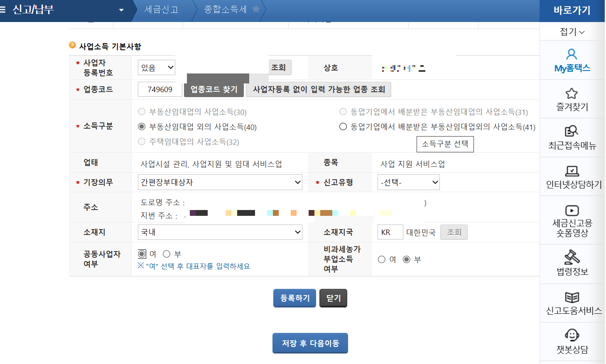Select 공동기업에서 배분받은 부동산임대업외의 사업소득(41) radio

pyautogui.click(x=343, y=127)
